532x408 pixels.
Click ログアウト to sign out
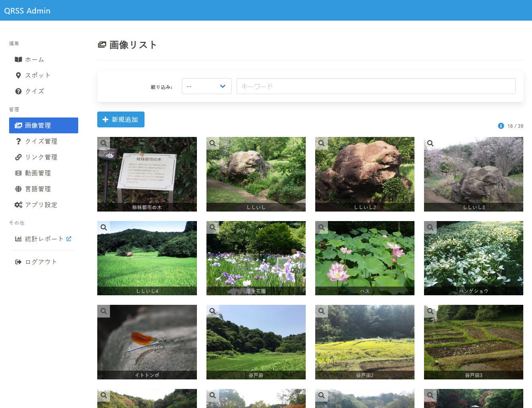coord(40,262)
